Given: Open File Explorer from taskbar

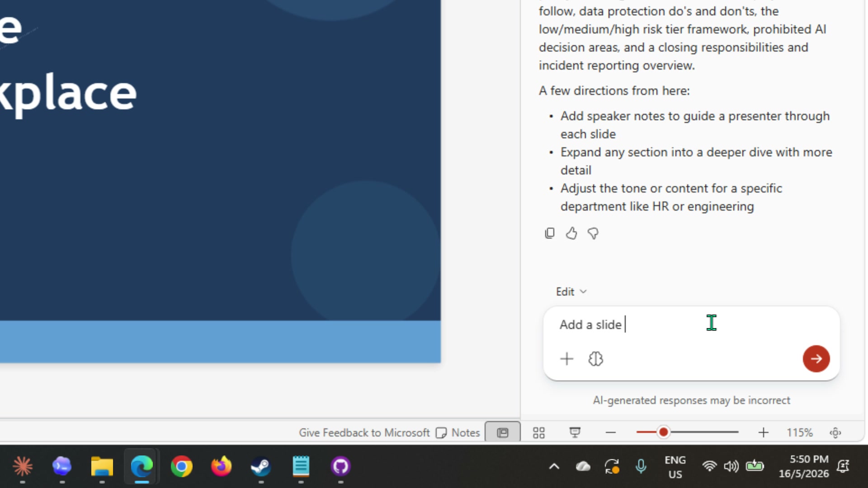Looking at the screenshot, I should [102, 466].
